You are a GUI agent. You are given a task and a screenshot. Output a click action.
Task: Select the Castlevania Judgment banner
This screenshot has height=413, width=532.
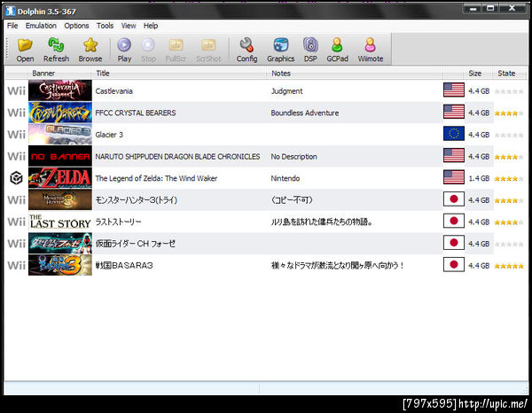pyautogui.click(x=60, y=90)
